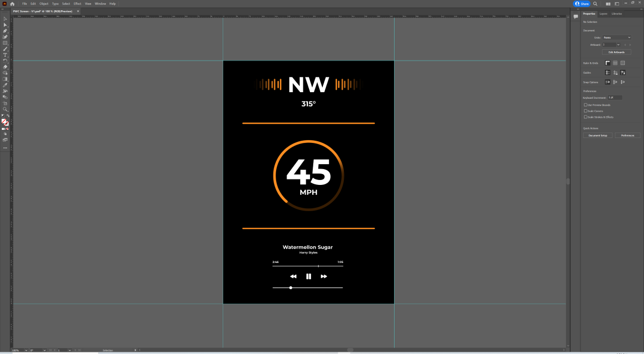
Task: Select the Eraser tool
Action: (x=5, y=67)
